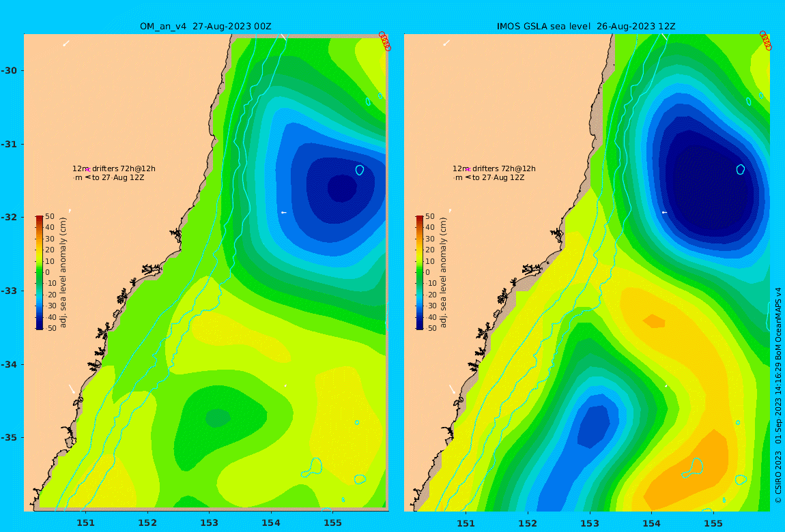Click the white arrow on land near -34.3 in the left map
Viewport: 785px width, 532px height.
tap(72, 389)
